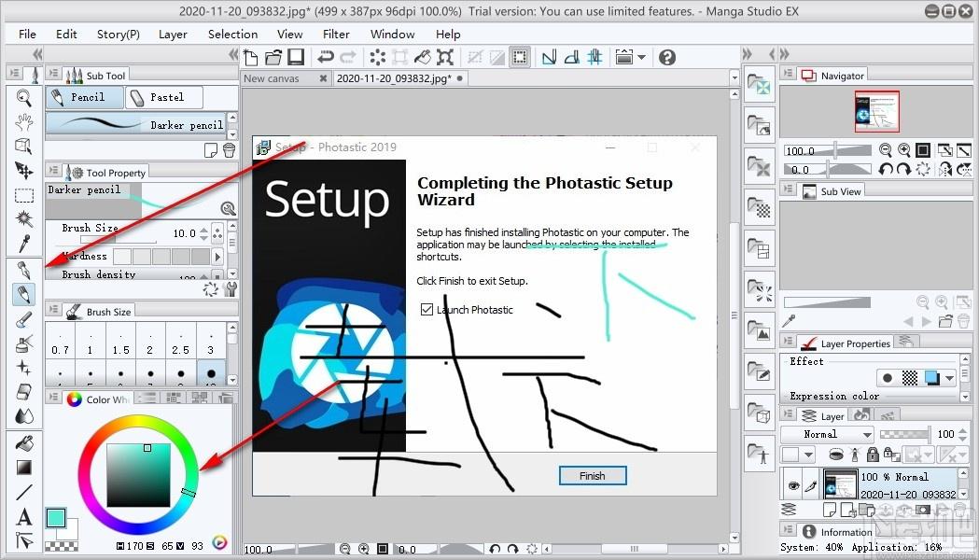Open the layer color effect dropdown arrow
979x560 pixels.
950,378
